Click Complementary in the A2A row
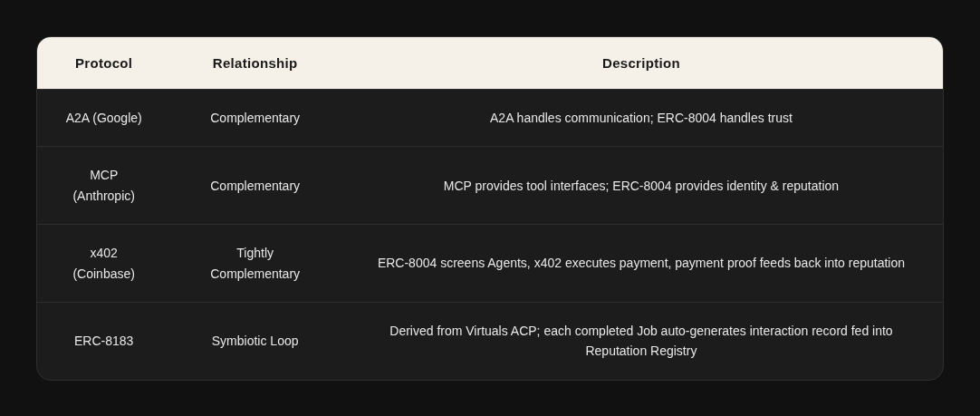Viewport: 980px width, 416px height. click(255, 118)
